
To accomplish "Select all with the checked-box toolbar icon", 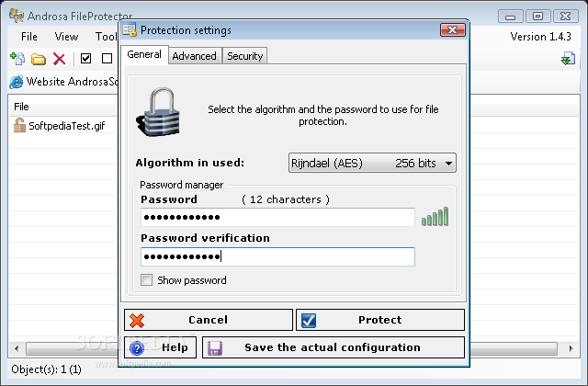I will 85,59.
